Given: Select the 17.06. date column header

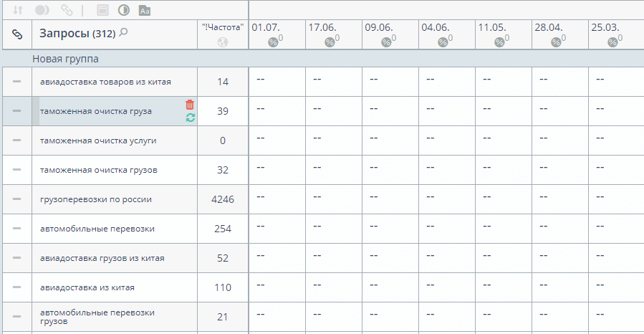Looking at the screenshot, I should (x=322, y=27).
